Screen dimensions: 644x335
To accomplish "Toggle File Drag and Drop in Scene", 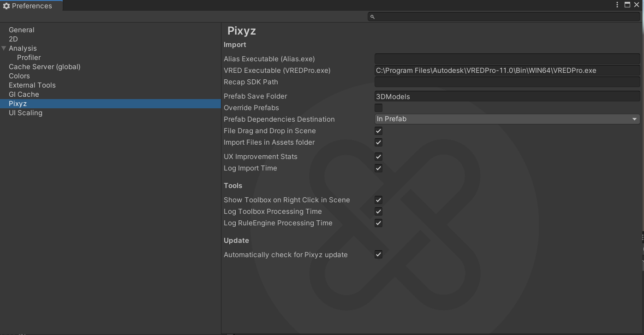I will click(378, 131).
